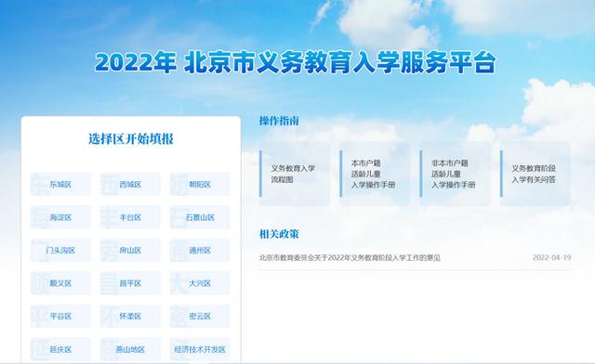Click the 相关政策 section heading
Image resolution: width=595 pixels, height=364 pixels.
pos(279,234)
